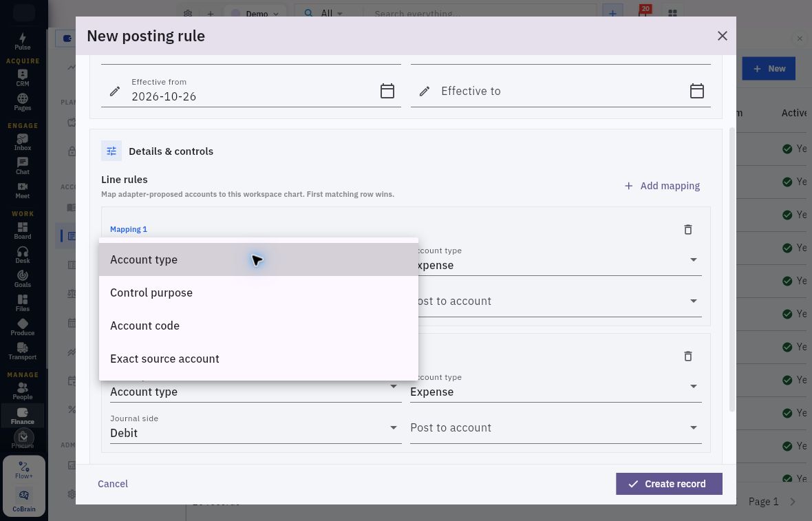The image size is (812, 521).
Task: Open second mapping Expense account type dropdown
Action: [x=555, y=387]
